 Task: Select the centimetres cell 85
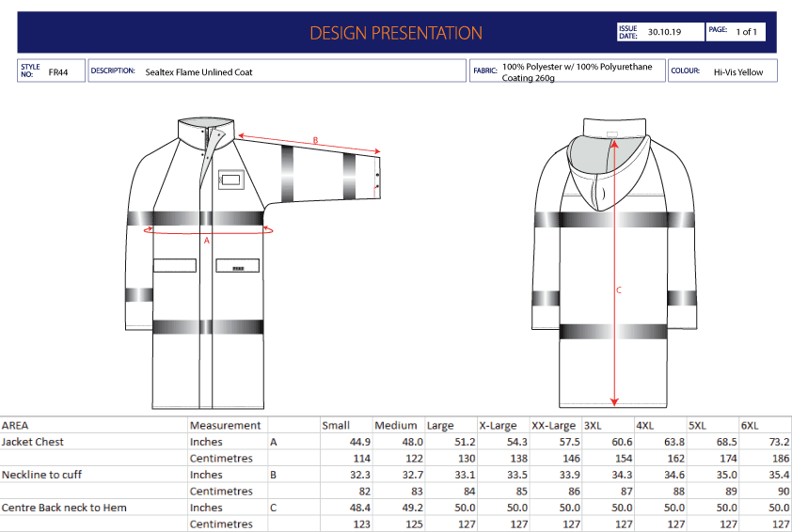pyautogui.click(x=522, y=492)
